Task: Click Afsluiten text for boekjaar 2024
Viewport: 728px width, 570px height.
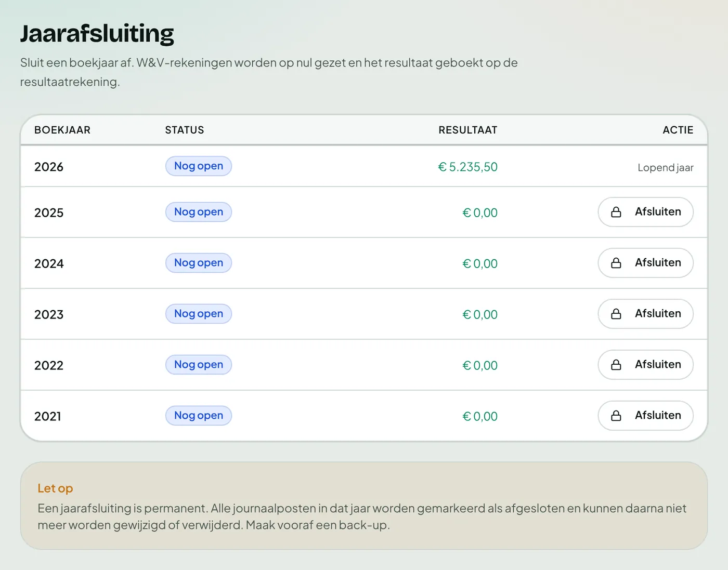Action: point(658,262)
